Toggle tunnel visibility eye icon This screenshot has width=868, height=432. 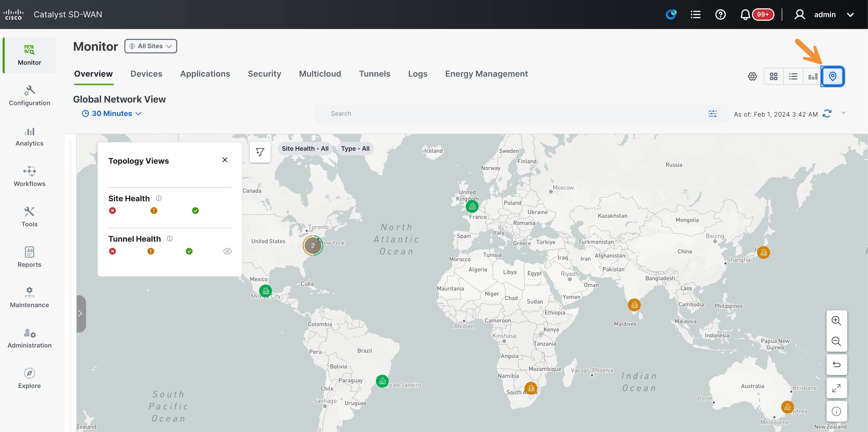(227, 251)
